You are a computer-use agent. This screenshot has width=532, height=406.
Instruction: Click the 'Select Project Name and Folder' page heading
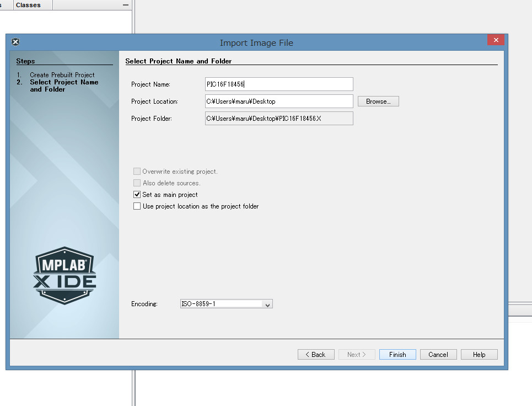[x=179, y=61]
